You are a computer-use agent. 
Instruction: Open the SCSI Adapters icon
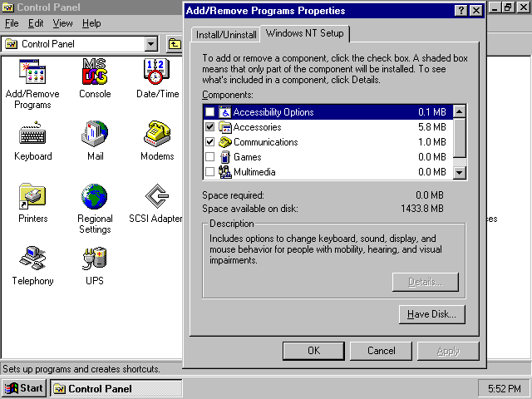157,196
